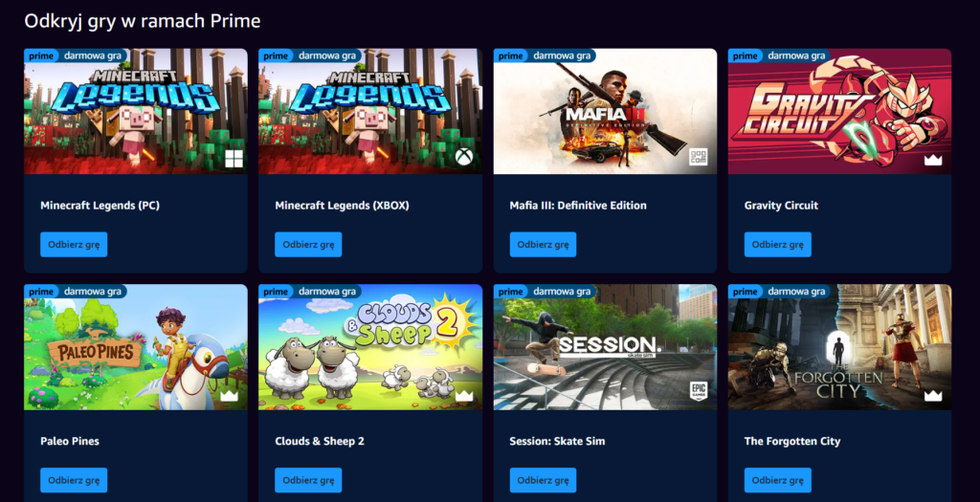Click the Xbox logo on Minecraft Legends thumbnail

click(x=464, y=157)
